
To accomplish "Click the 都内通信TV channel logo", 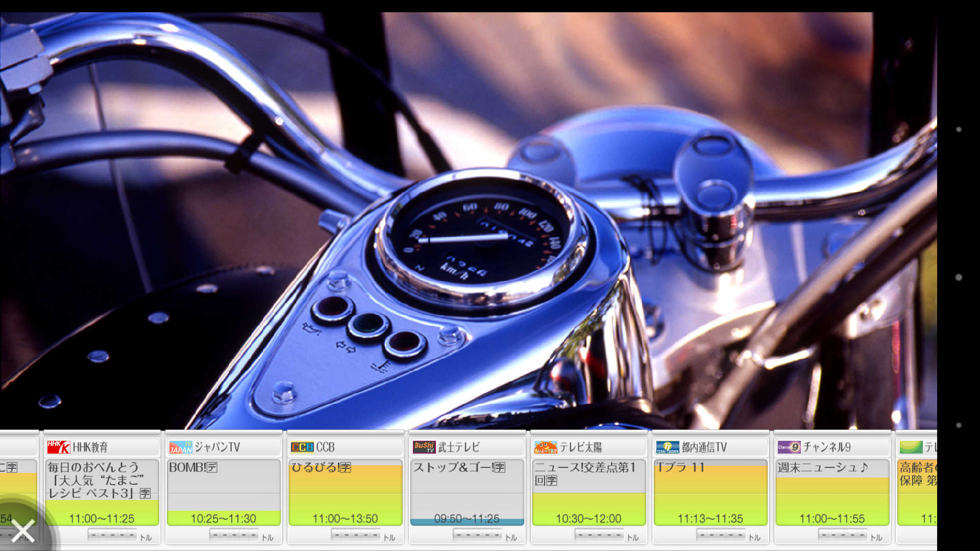I will click(667, 447).
